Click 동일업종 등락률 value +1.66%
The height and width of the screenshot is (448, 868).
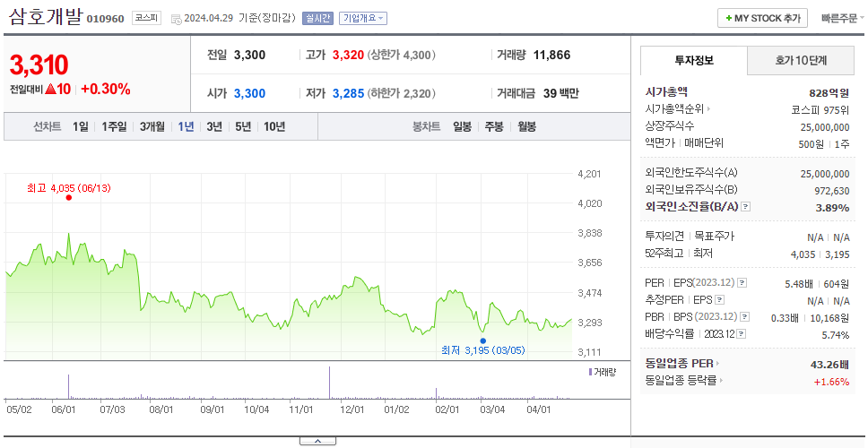click(831, 381)
